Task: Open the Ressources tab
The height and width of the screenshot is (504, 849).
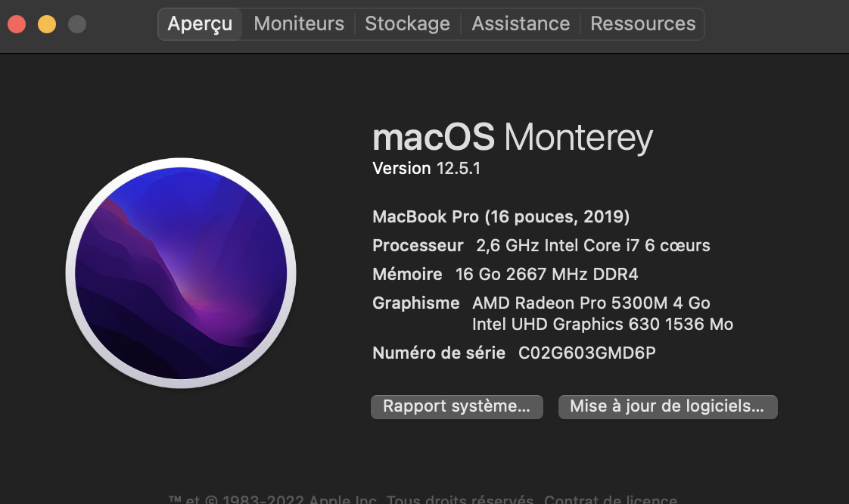Action: coord(643,23)
